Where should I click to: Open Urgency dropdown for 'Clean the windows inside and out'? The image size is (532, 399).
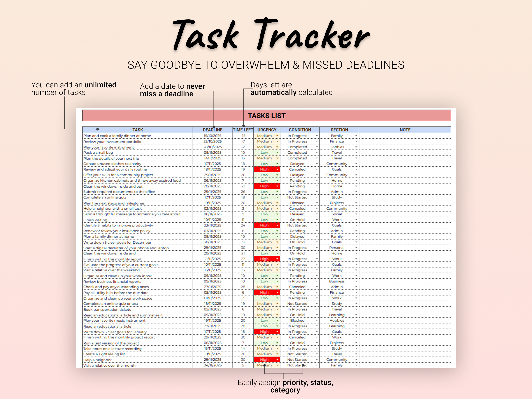coord(277,186)
